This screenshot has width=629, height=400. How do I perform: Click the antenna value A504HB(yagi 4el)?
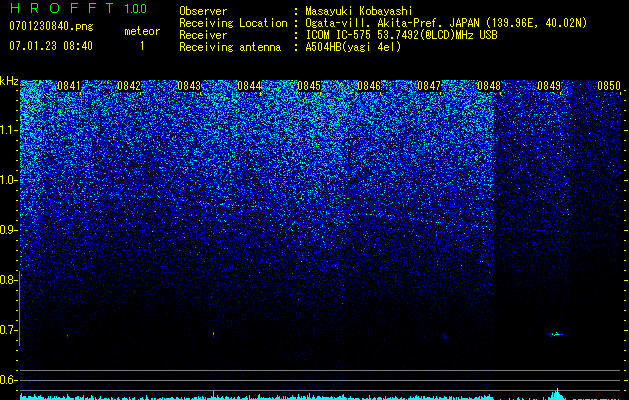353,47
